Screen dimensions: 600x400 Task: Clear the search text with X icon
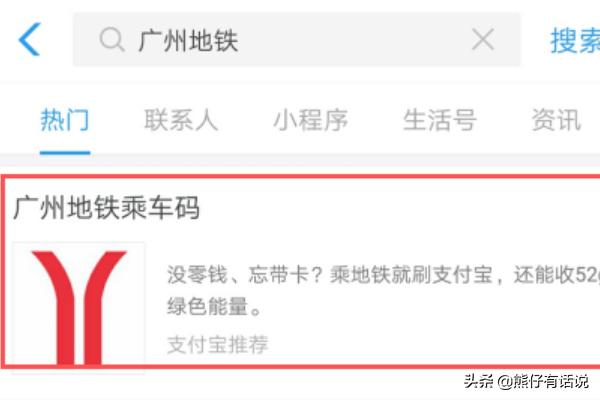(483, 39)
